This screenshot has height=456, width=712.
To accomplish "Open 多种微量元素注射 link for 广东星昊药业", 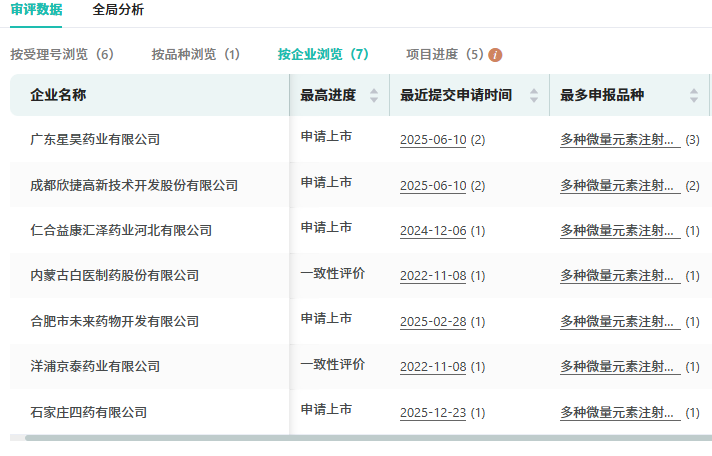I will pos(618,140).
